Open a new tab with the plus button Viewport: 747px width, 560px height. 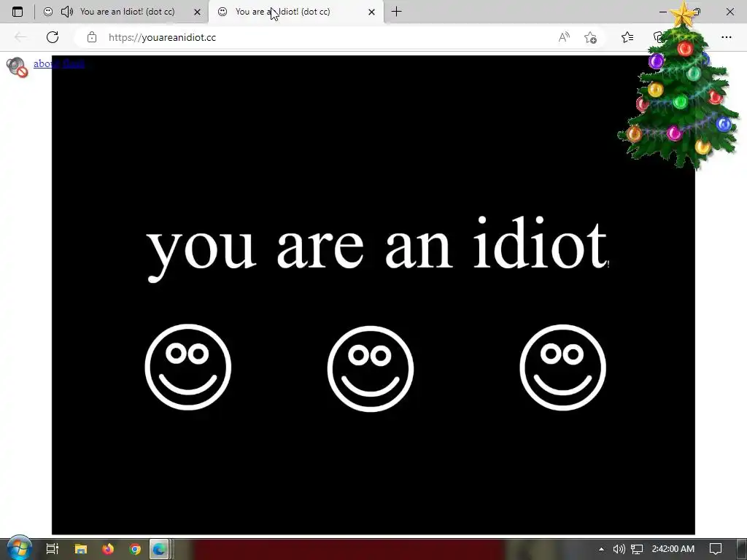coord(396,12)
